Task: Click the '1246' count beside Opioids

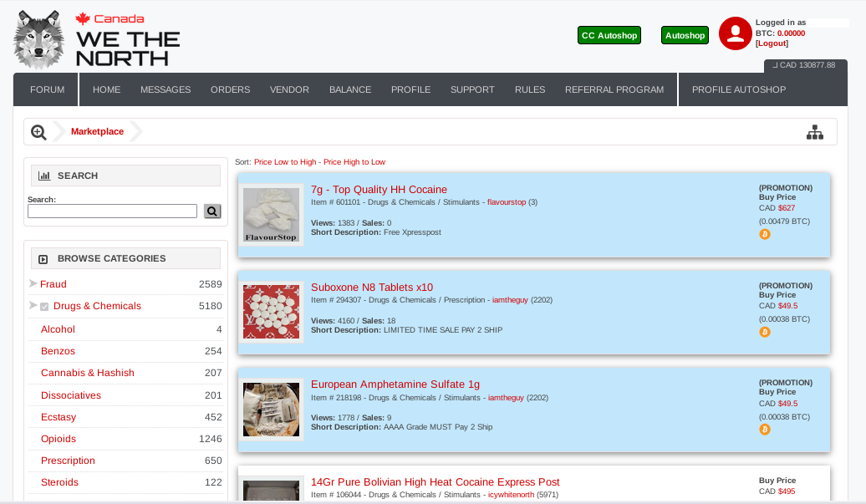Action: point(211,439)
